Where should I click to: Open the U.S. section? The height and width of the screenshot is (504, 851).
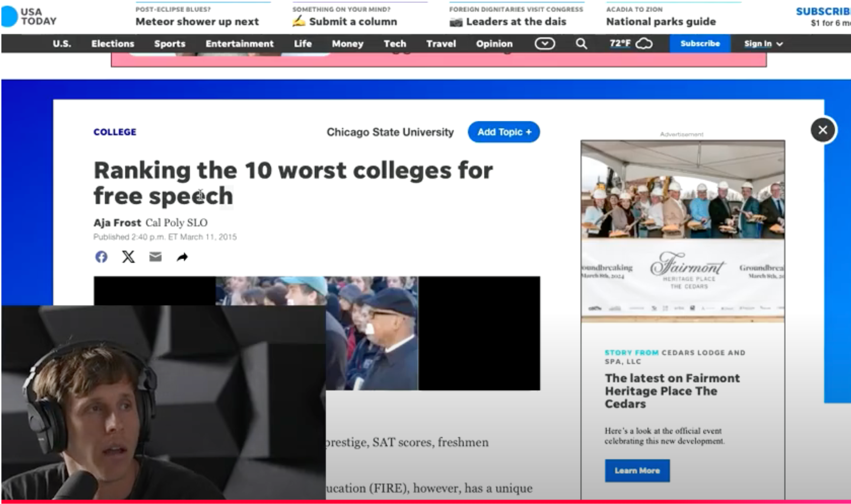tap(62, 43)
